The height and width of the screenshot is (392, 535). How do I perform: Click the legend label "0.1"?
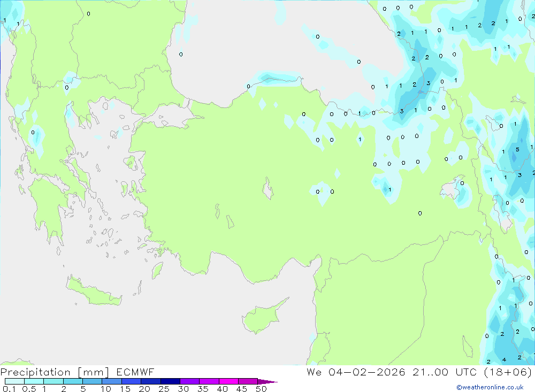(x=9, y=389)
